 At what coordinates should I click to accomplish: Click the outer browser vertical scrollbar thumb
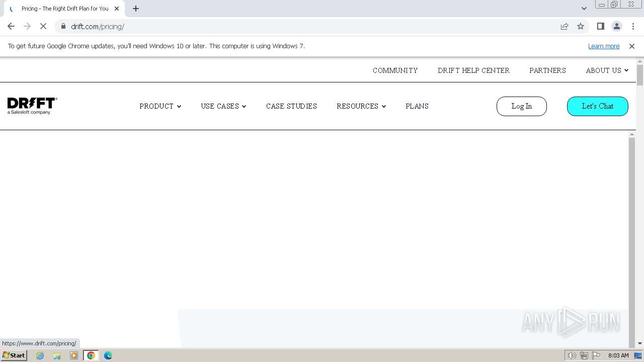pos(640,75)
